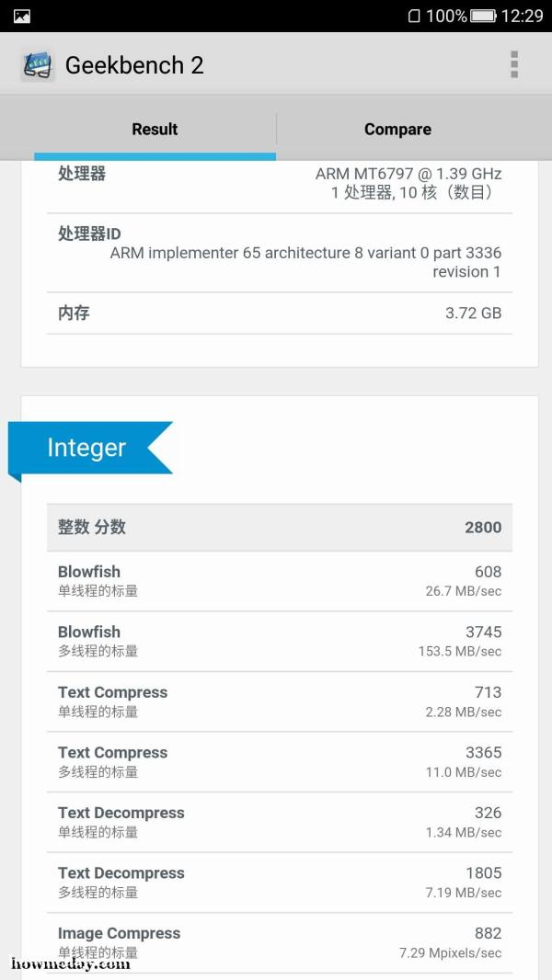Tap the battery icon in status bar
This screenshot has height=980, width=552.
[482, 16]
